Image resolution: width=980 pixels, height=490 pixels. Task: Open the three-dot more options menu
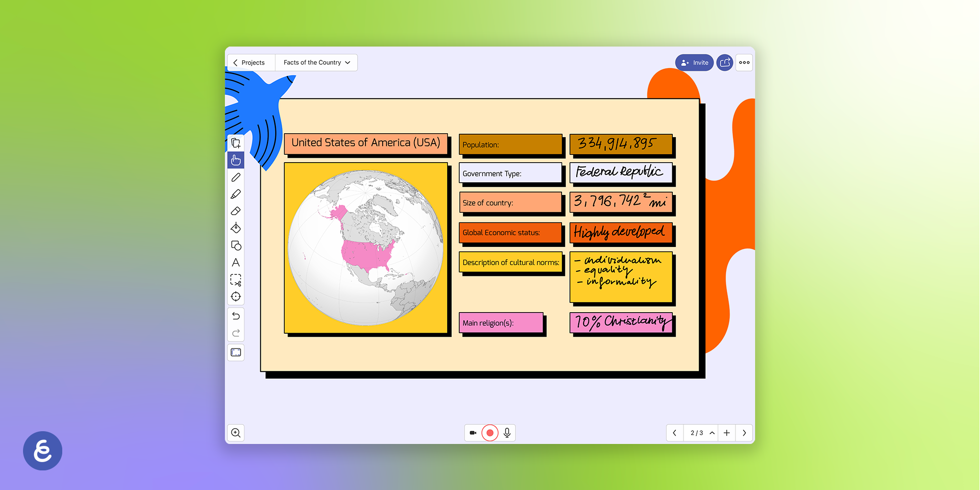[x=744, y=63]
